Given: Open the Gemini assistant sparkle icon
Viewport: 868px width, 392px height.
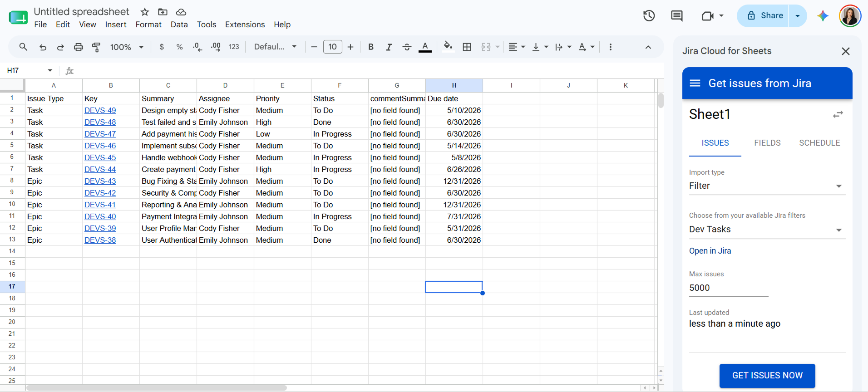Looking at the screenshot, I should (823, 16).
